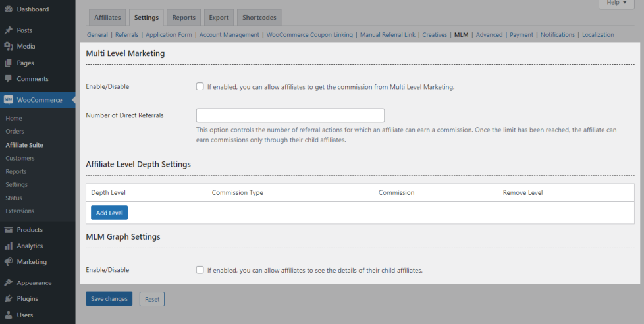Enable the Multi Level Marketing checkbox
The image size is (644, 324).
200,86
